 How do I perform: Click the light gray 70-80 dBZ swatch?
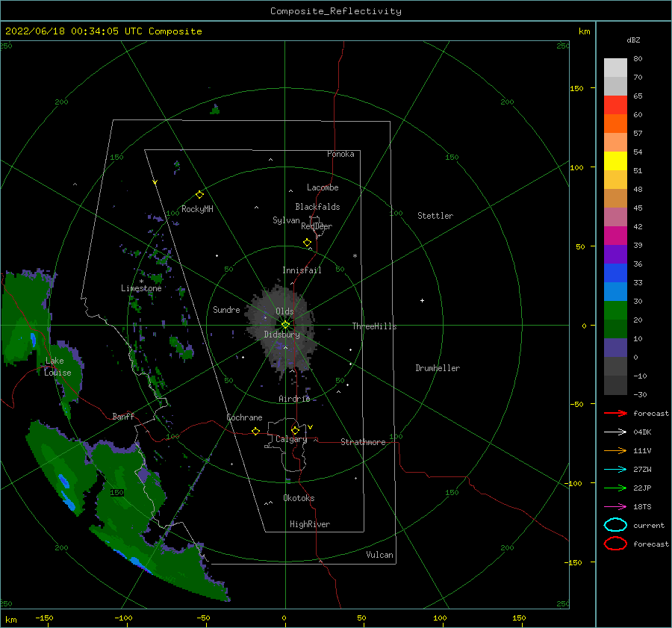(615, 68)
